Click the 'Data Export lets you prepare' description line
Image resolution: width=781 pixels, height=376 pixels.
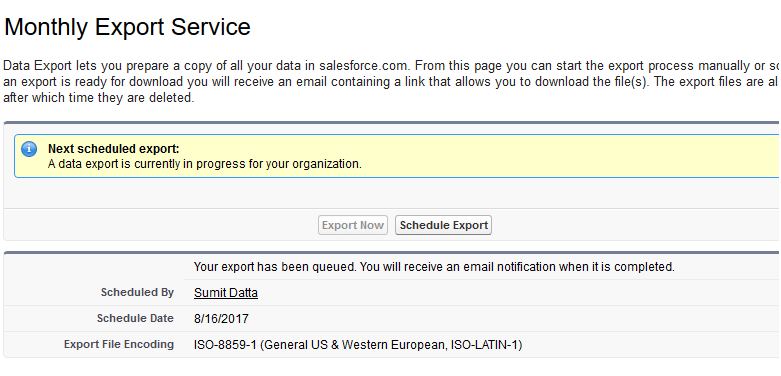391,66
